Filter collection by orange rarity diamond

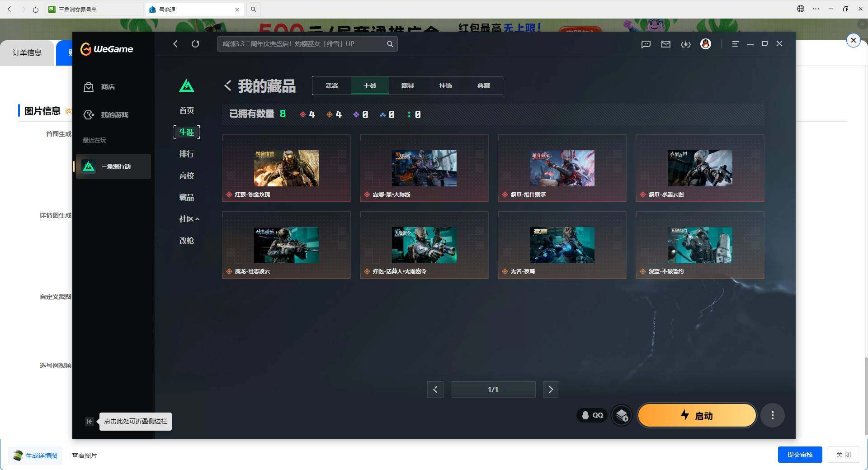(330, 115)
